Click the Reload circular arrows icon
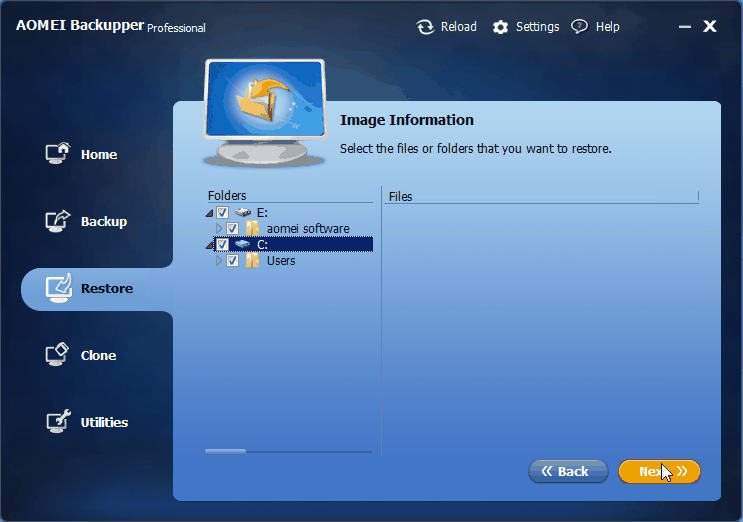 [425, 27]
